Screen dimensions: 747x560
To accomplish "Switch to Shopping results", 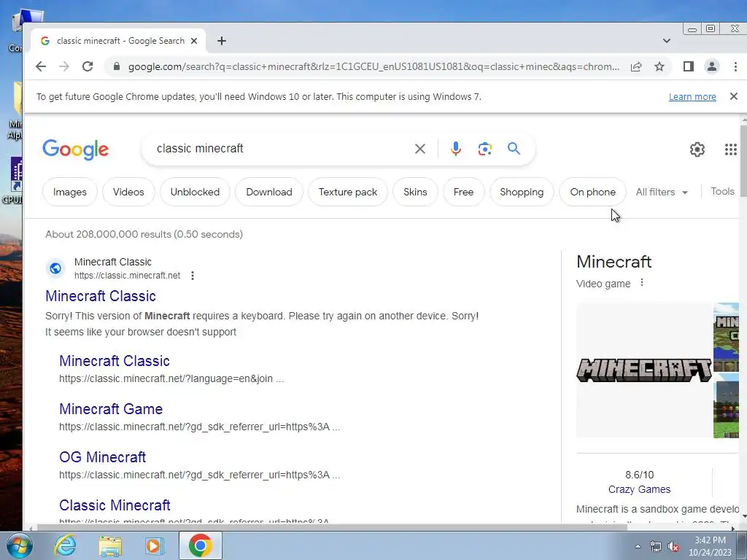I will (522, 192).
